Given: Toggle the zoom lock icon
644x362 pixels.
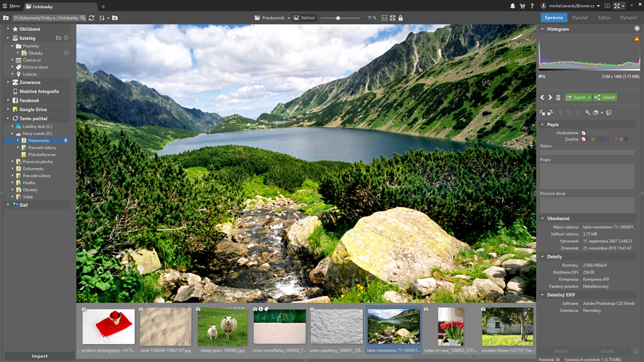Looking at the screenshot, I should [x=401, y=18].
